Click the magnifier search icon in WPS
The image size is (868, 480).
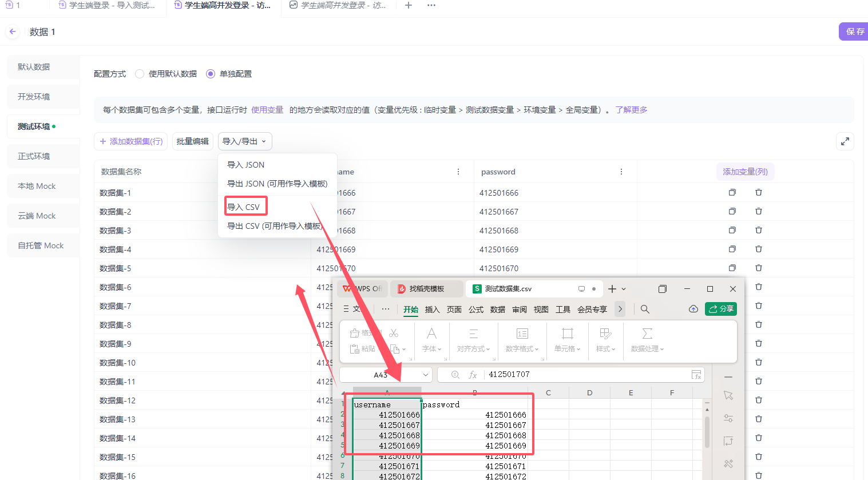644,308
